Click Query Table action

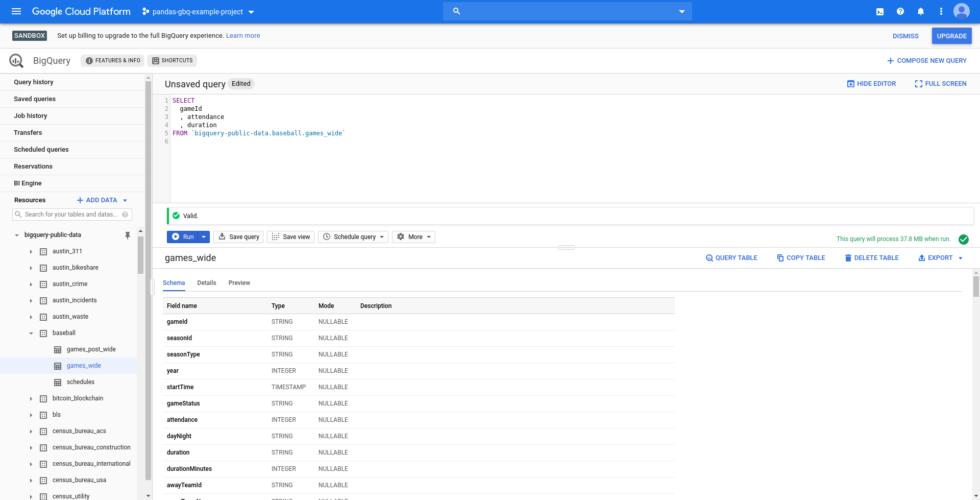(x=731, y=258)
